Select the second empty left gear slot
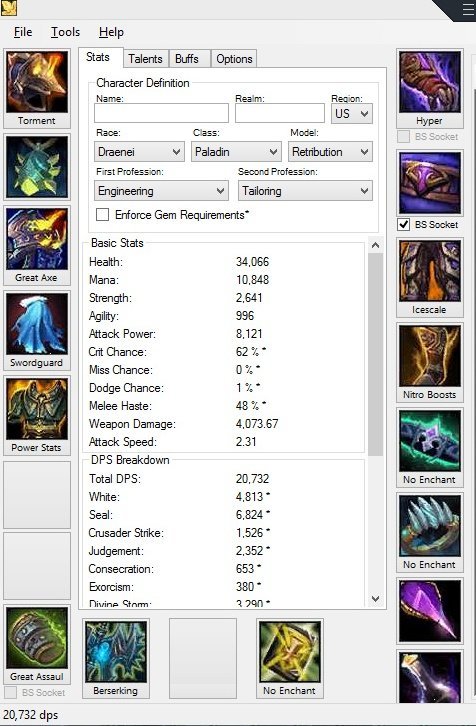 tap(37, 566)
